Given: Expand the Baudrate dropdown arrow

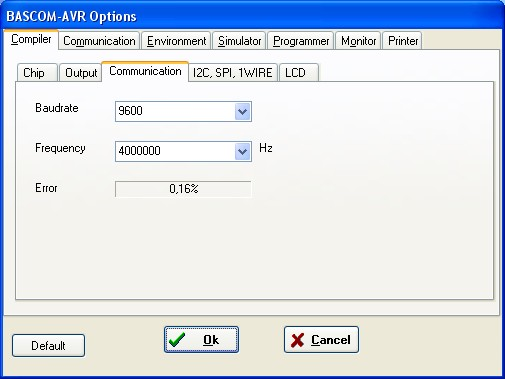Looking at the screenshot, I should pyautogui.click(x=243, y=112).
